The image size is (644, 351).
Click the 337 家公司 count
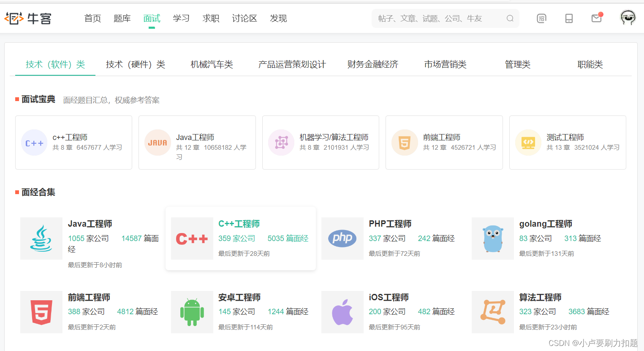coord(387,239)
